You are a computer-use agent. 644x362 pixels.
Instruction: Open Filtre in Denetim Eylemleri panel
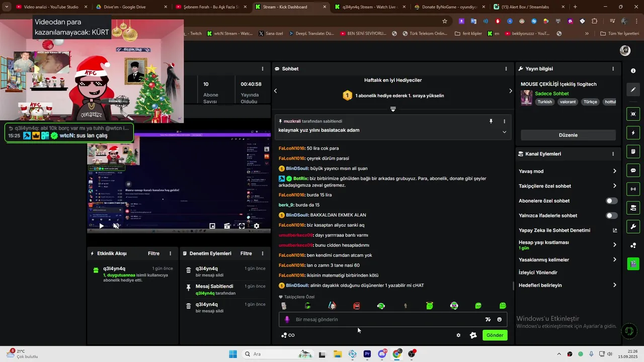[x=246, y=253]
